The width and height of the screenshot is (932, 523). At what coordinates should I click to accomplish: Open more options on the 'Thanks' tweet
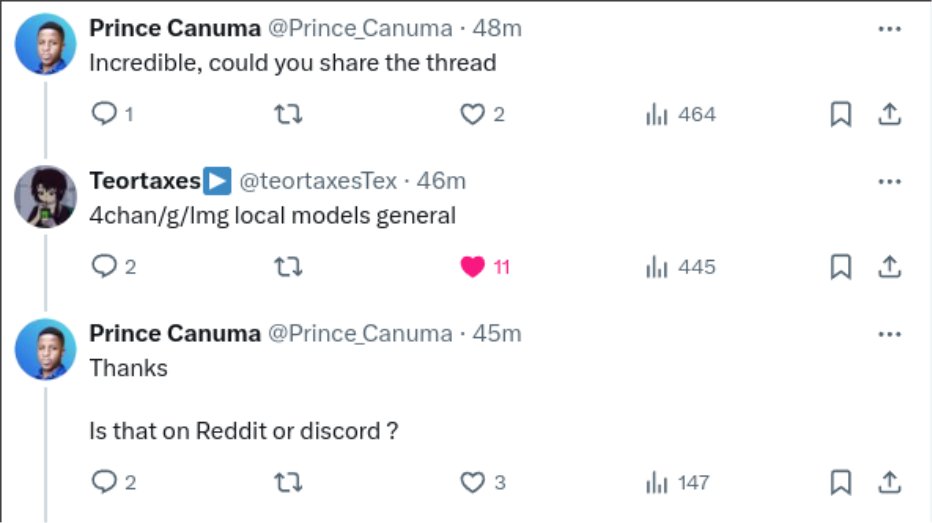(x=889, y=333)
